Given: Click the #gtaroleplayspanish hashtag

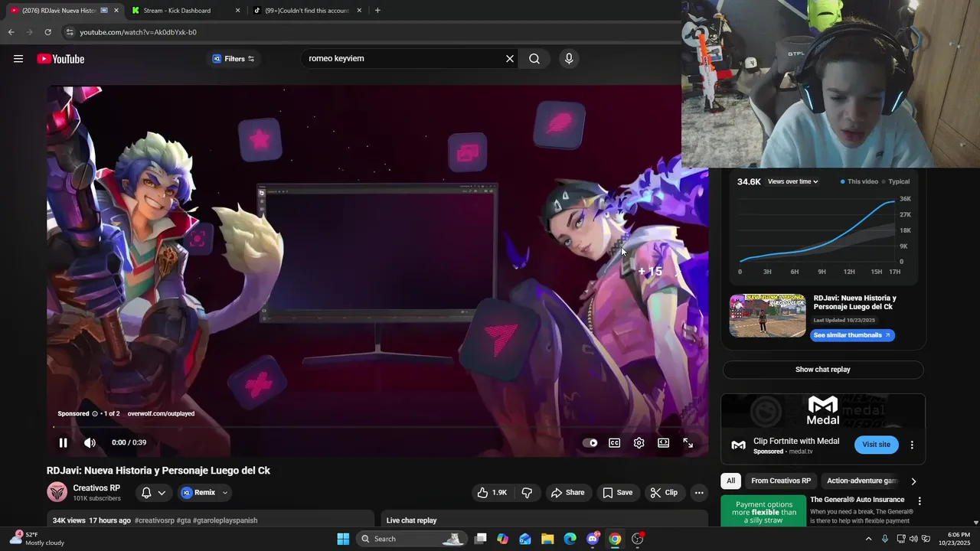Looking at the screenshot, I should (225, 520).
